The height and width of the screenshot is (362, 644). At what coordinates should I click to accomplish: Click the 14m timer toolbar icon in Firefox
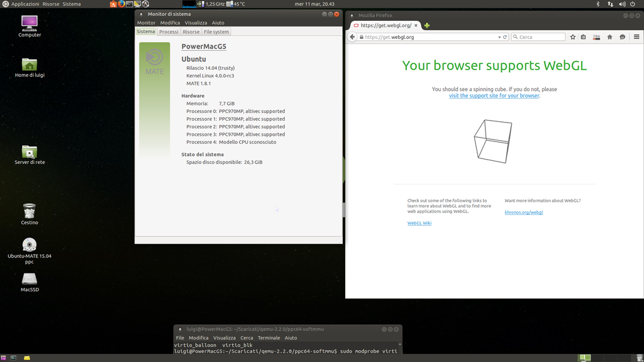pyautogui.click(x=596, y=37)
